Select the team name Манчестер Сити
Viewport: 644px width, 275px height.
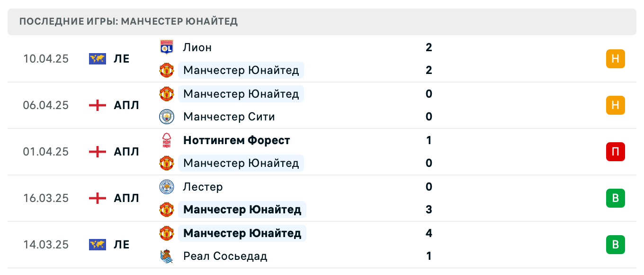[229, 117]
